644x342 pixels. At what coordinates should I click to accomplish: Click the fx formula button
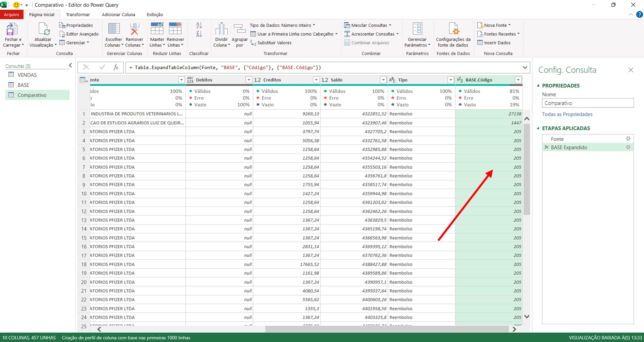(x=116, y=67)
